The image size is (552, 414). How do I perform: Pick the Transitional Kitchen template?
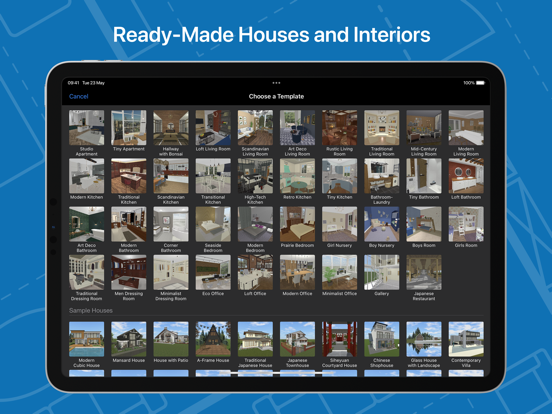point(213,176)
